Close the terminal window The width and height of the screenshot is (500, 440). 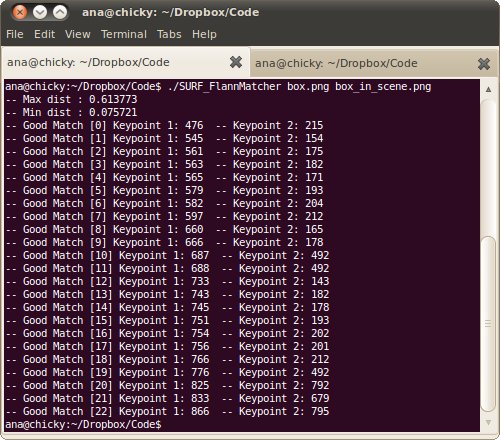tap(20, 13)
